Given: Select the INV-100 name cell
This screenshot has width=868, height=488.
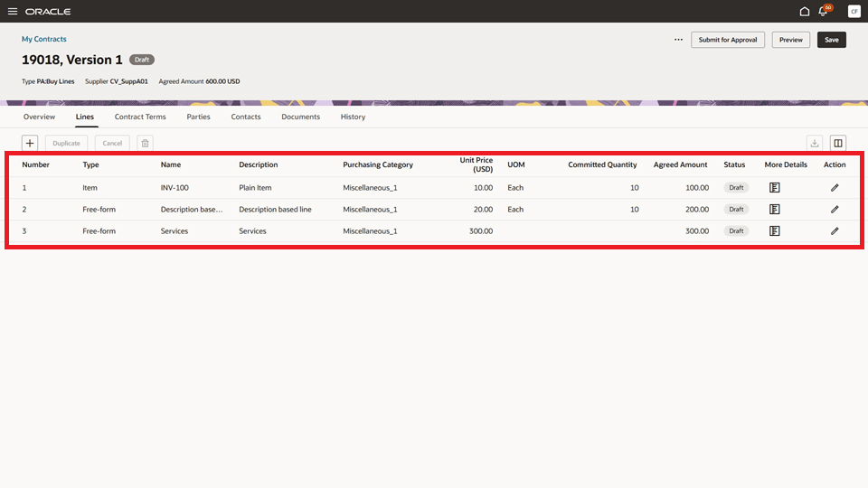Looking at the screenshot, I should point(175,188).
